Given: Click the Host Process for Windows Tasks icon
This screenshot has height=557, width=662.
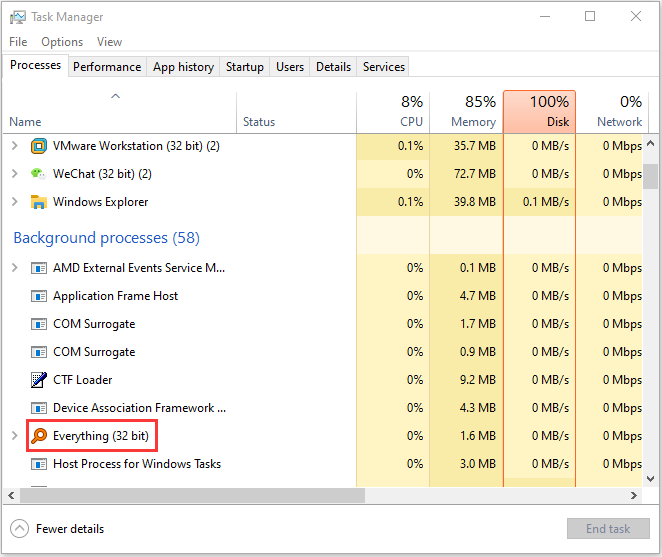Looking at the screenshot, I should [39, 464].
